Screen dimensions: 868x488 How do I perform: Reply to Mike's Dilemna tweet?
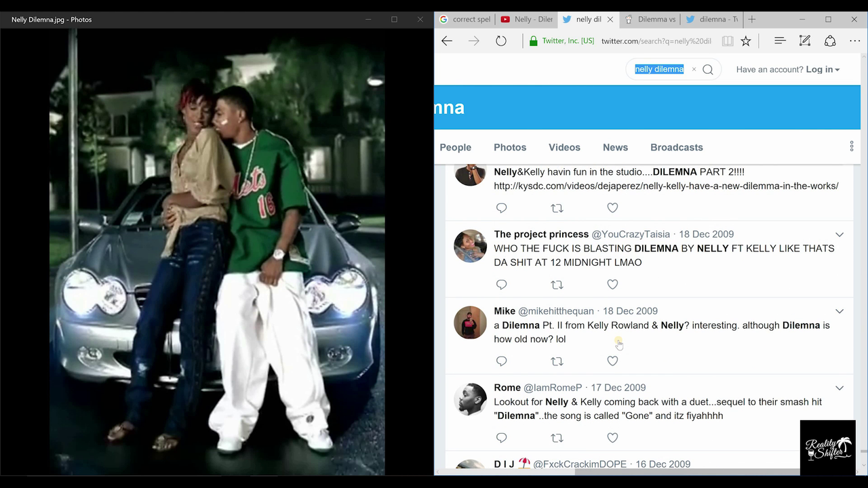pos(502,361)
